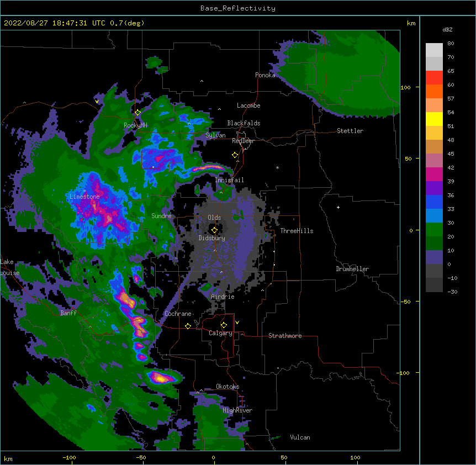Click the red 60-65 dBZ legend swatch
This screenshot has width=476, height=465.
tap(434, 77)
